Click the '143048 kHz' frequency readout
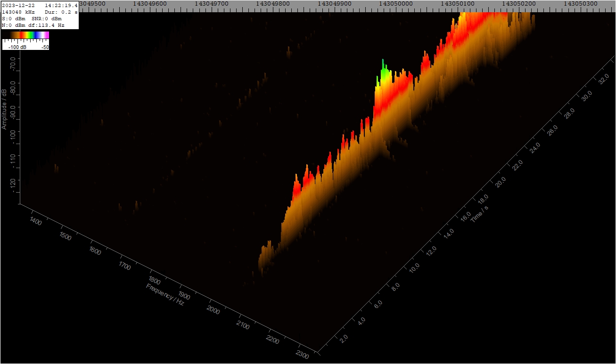The width and height of the screenshot is (616, 364). [x=18, y=12]
